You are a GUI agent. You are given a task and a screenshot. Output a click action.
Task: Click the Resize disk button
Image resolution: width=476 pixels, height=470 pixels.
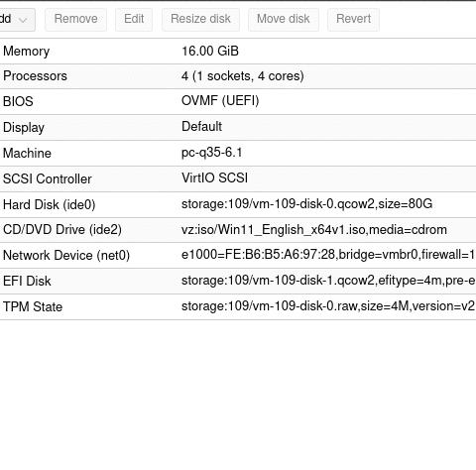tap(200, 20)
